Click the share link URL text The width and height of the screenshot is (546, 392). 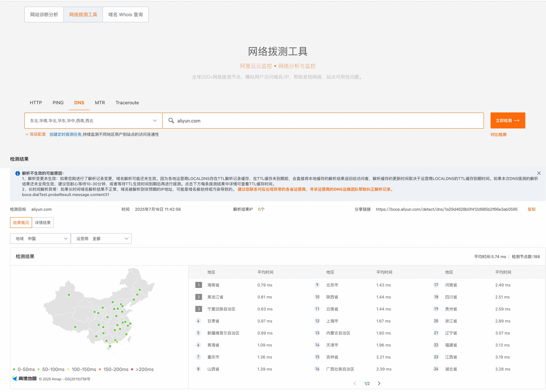coord(447,209)
